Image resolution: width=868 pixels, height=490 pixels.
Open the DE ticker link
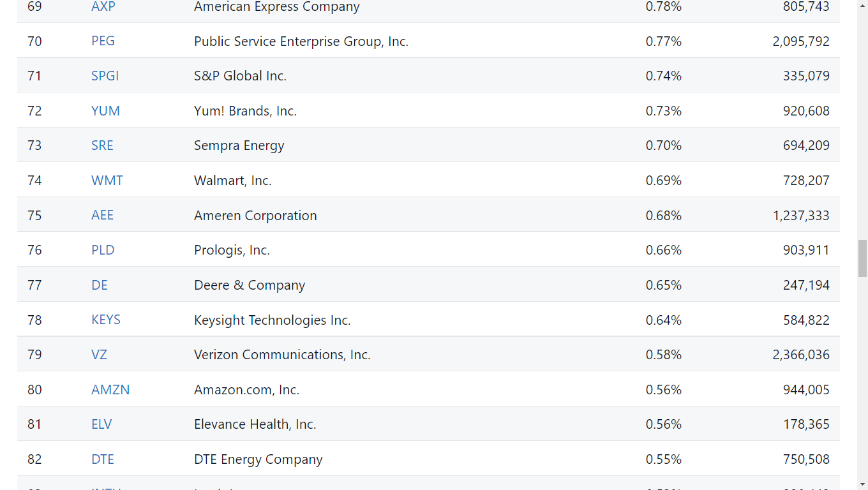tap(100, 285)
